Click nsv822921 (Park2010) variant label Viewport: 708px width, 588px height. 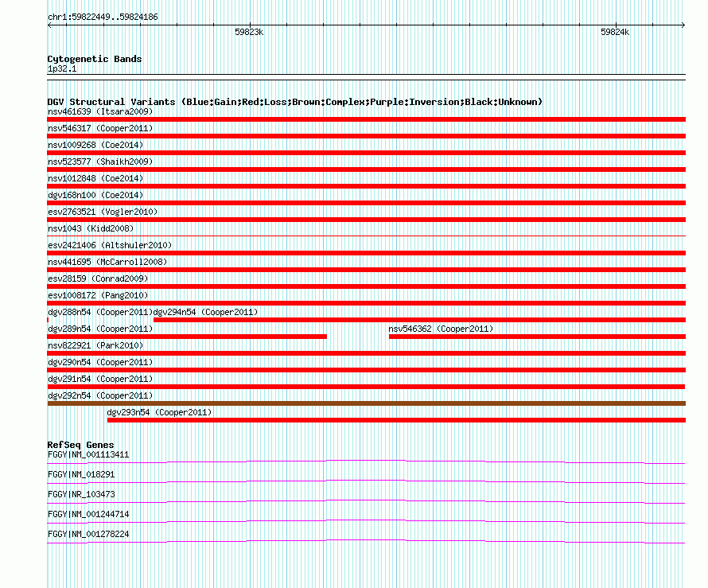95,345
